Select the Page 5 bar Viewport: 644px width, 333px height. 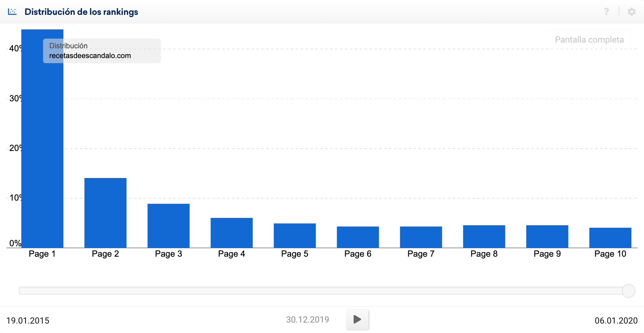[295, 235]
